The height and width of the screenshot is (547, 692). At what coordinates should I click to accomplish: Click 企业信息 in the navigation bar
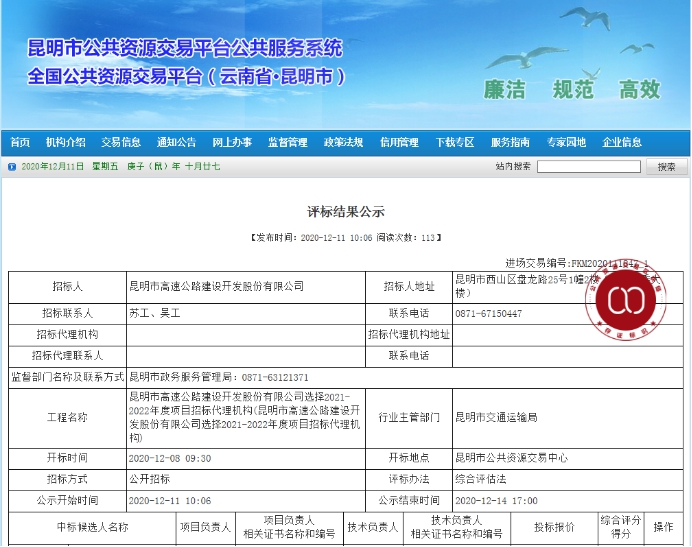point(622,142)
